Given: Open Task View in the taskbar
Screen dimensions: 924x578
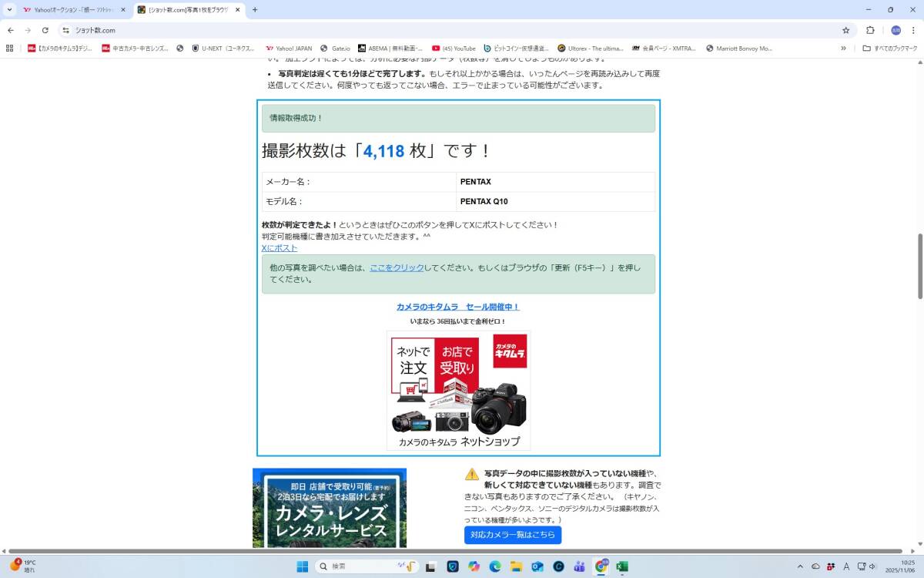Looking at the screenshot, I should click(x=431, y=566).
